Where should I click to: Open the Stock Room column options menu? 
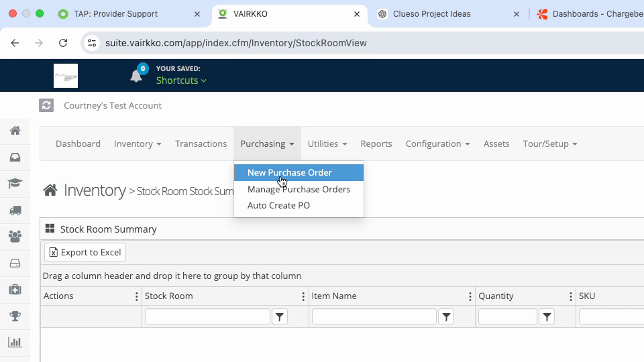point(303,296)
